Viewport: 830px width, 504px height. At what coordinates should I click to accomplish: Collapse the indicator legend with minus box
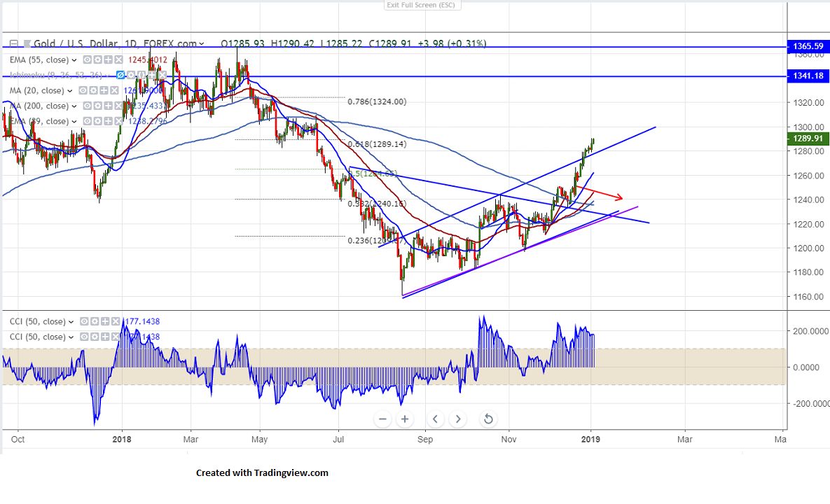tap(14, 43)
